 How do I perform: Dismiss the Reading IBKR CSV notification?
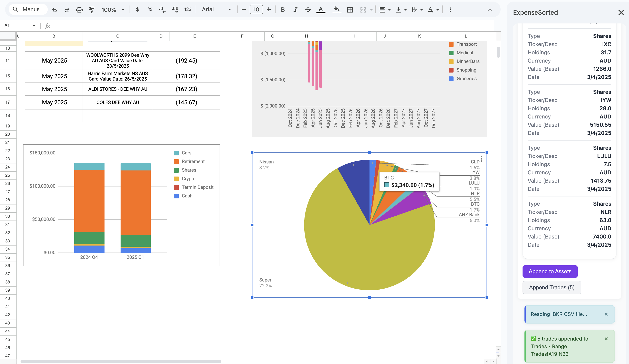pyautogui.click(x=606, y=314)
